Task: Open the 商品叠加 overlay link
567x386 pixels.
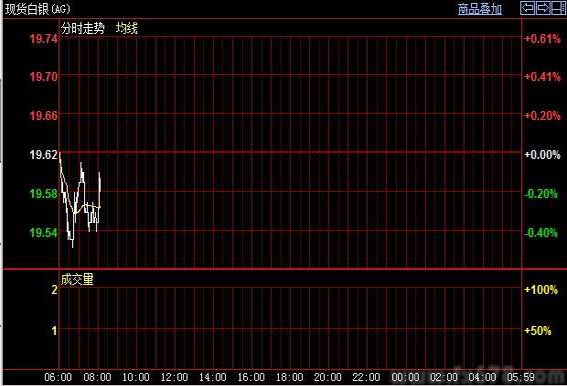Action: tap(480, 9)
